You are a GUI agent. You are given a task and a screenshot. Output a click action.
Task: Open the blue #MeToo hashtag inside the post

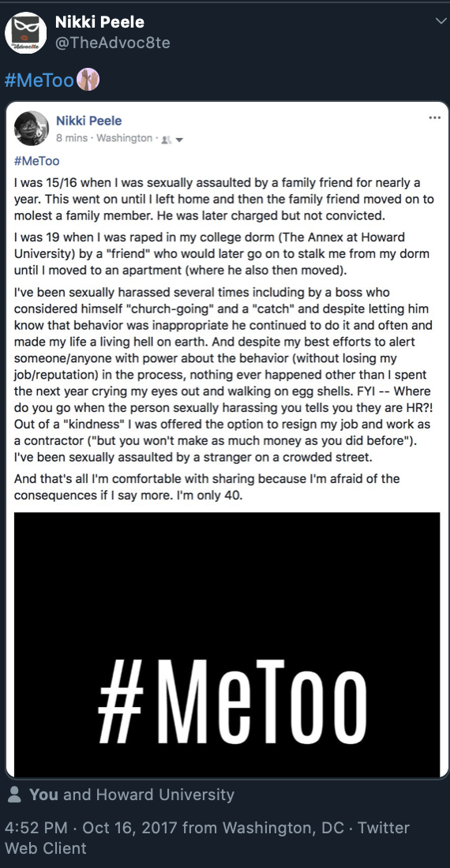point(36,161)
